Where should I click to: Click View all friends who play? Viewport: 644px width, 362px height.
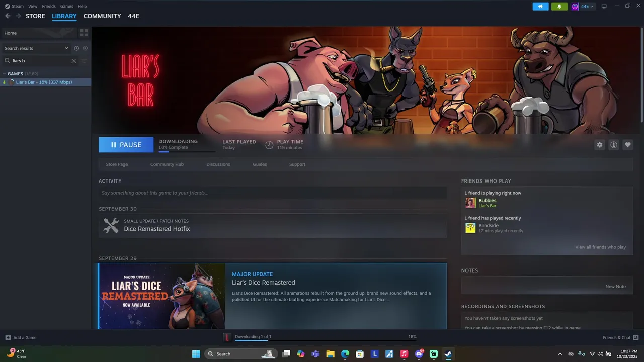tap(601, 247)
